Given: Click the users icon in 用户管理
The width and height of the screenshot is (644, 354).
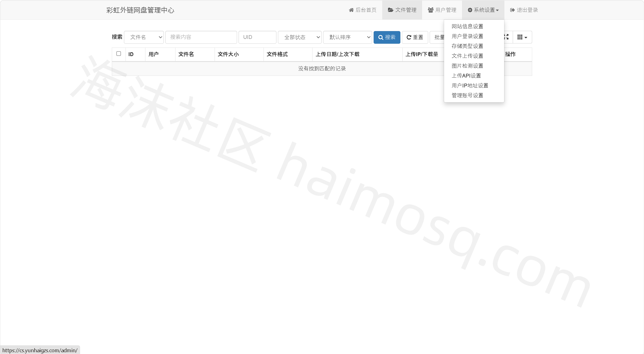Looking at the screenshot, I should point(431,10).
